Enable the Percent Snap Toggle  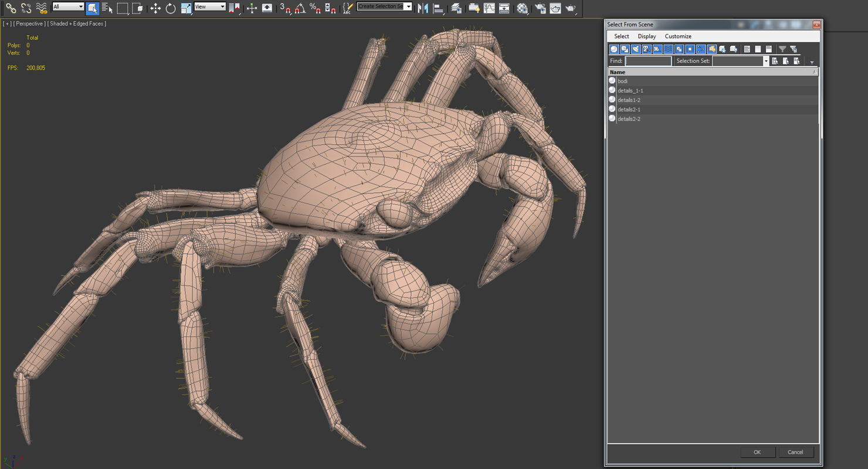point(315,8)
